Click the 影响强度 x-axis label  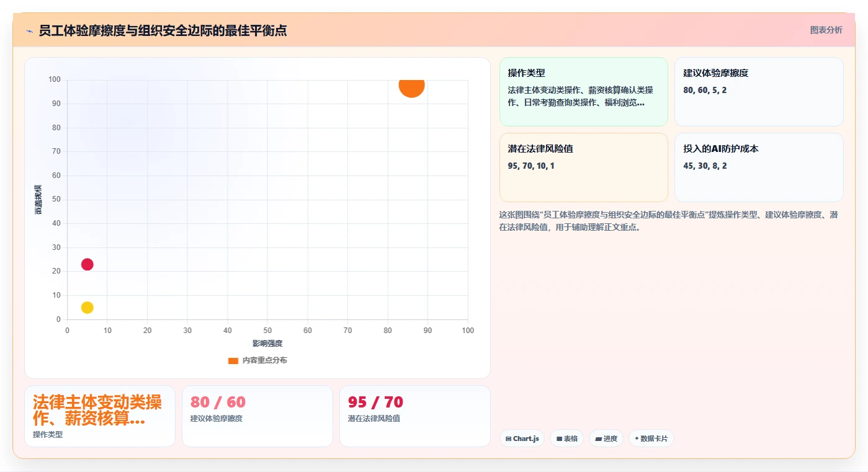(x=267, y=344)
